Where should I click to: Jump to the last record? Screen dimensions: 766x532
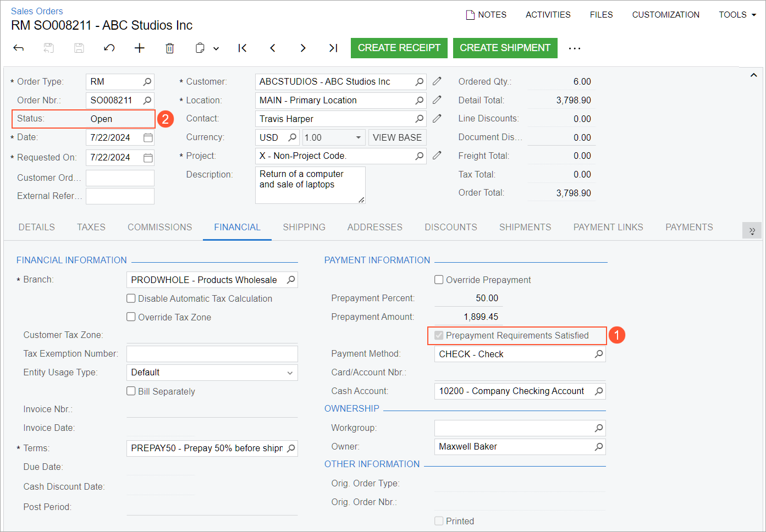point(333,48)
